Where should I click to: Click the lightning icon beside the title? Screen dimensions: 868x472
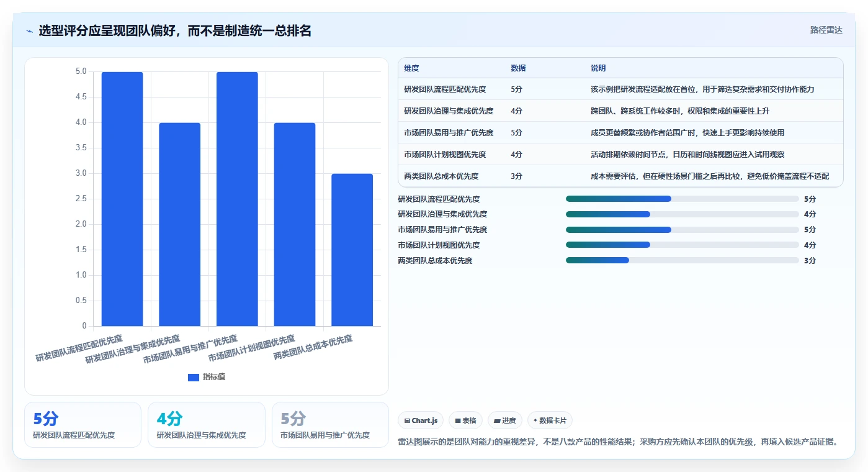coord(29,31)
